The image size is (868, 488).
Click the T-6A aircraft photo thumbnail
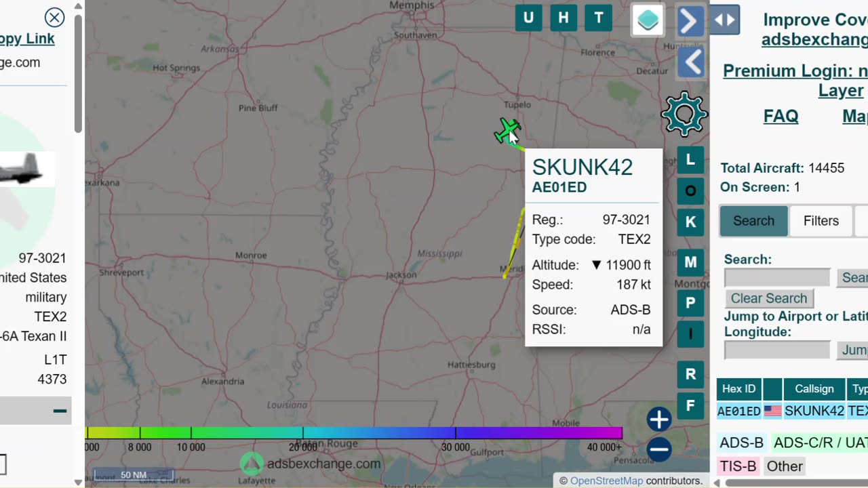(x=27, y=169)
